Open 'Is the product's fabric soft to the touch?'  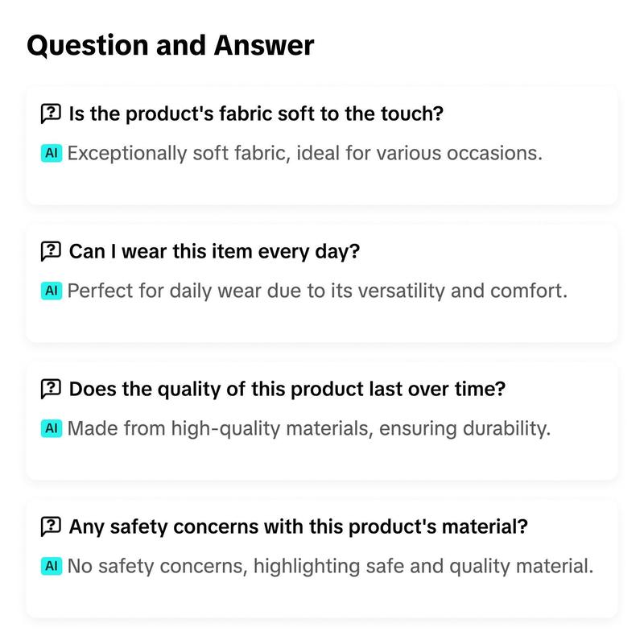click(256, 114)
